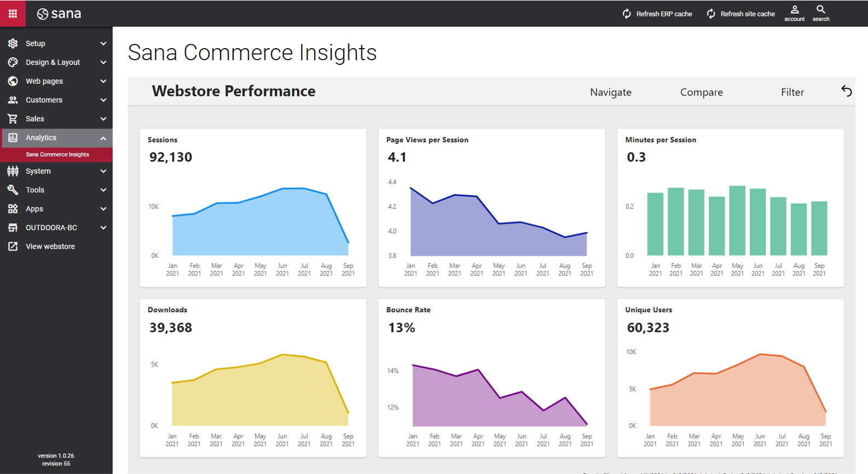Open the Setup menu item
868x474 pixels.
(x=56, y=43)
